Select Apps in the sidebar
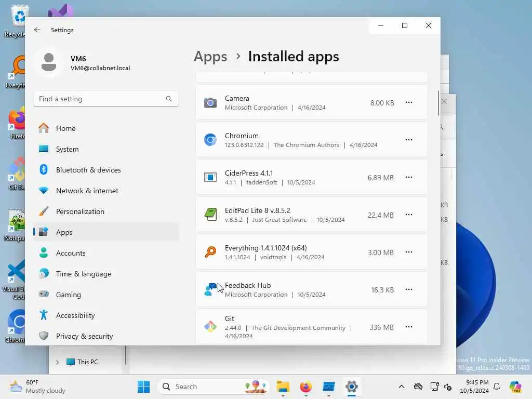Image resolution: width=532 pixels, height=399 pixels. point(106,232)
